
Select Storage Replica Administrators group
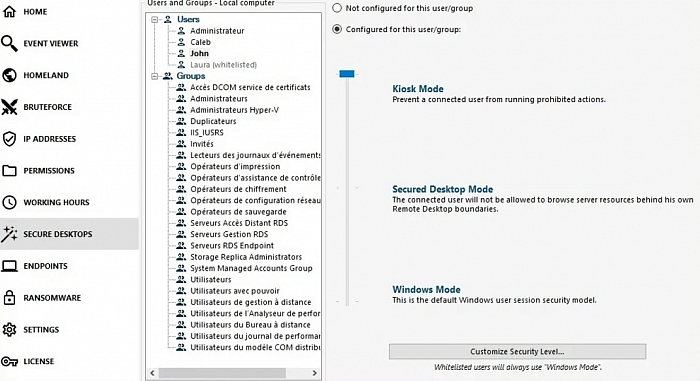click(x=246, y=257)
